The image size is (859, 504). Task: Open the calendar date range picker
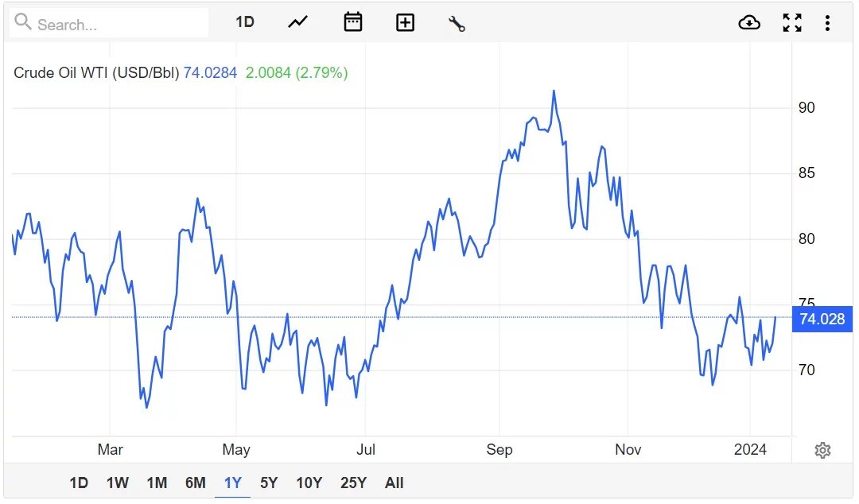353,22
